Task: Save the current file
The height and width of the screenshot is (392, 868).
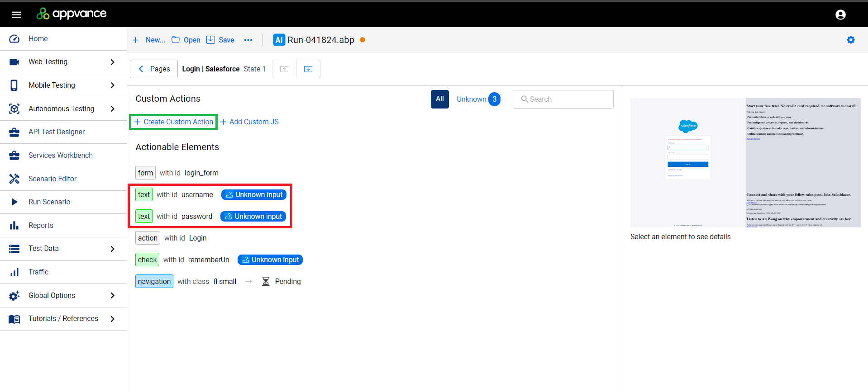Action: click(x=220, y=40)
